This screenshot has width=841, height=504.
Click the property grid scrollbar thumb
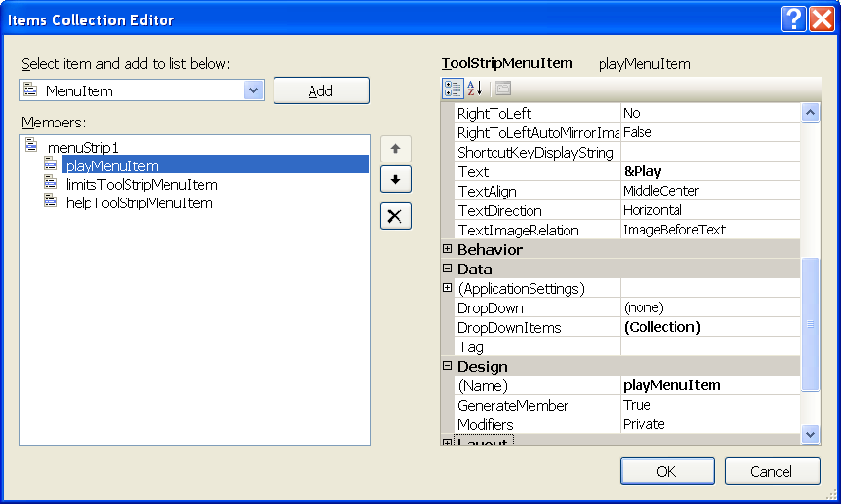[x=810, y=324]
